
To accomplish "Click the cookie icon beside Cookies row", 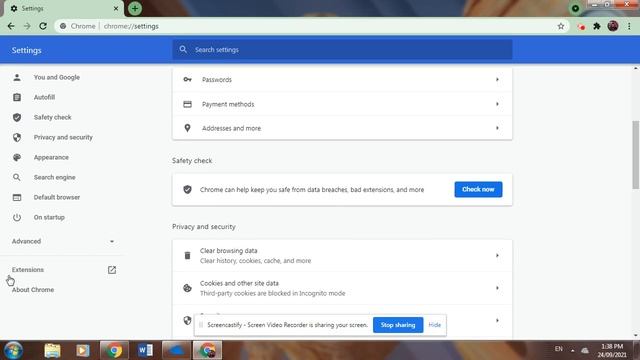I will (187, 288).
